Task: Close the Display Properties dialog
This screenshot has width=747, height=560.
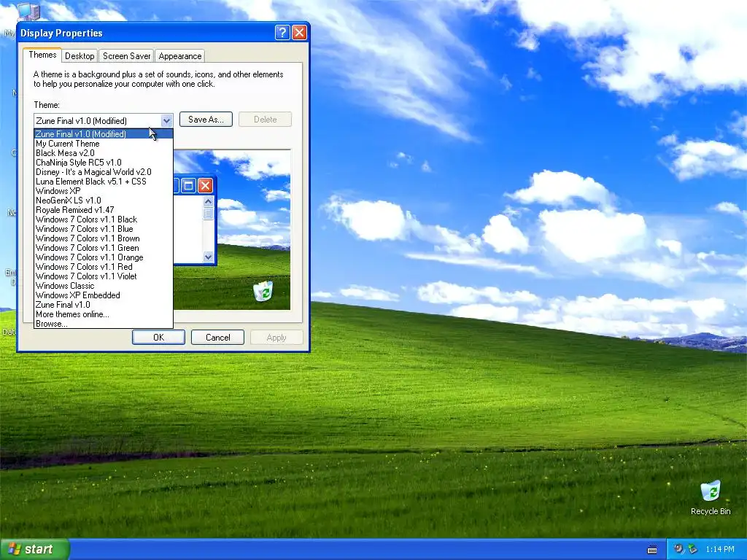Action: pos(299,32)
